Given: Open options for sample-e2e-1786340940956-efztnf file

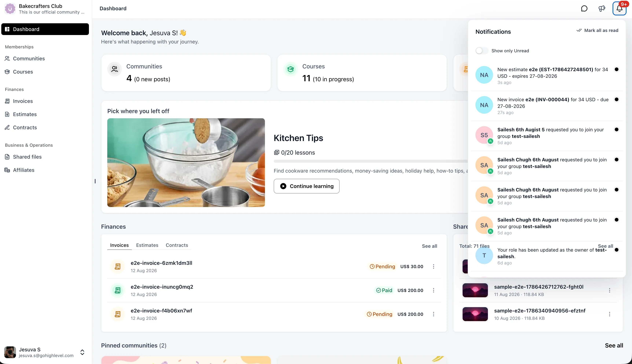Looking at the screenshot, I should pyautogui.click(x=609, y=314).
